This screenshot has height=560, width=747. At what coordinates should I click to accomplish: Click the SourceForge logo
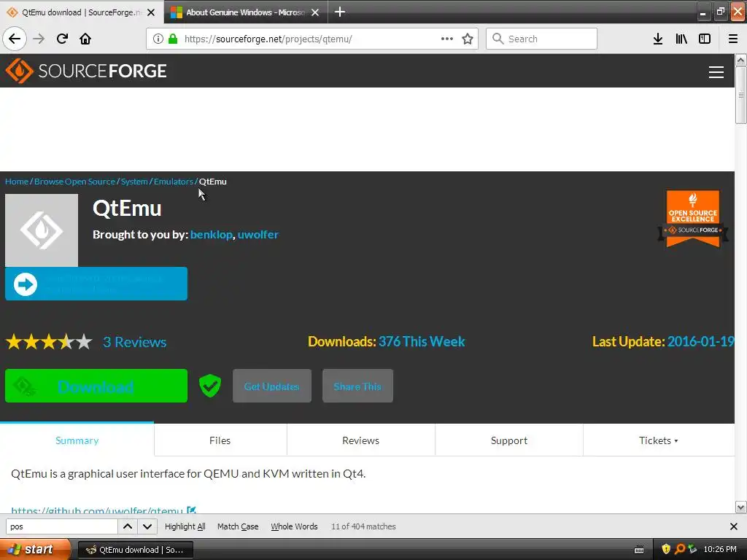coord(86,71)
